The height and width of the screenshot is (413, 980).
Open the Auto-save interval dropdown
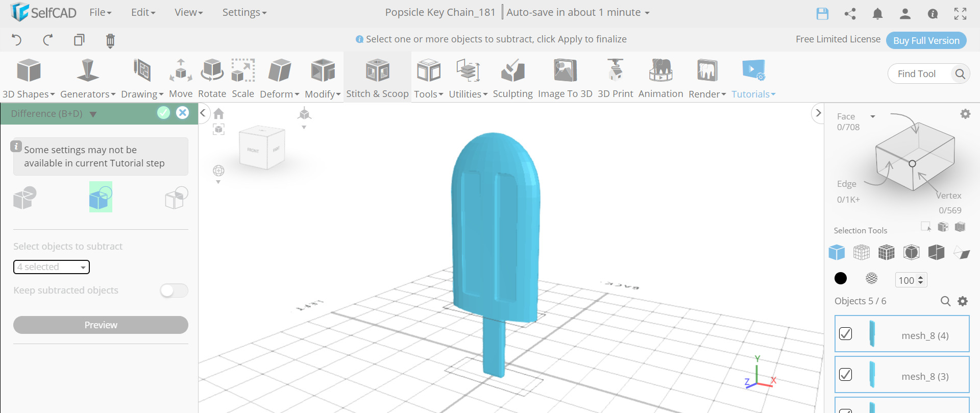point(647,13)
